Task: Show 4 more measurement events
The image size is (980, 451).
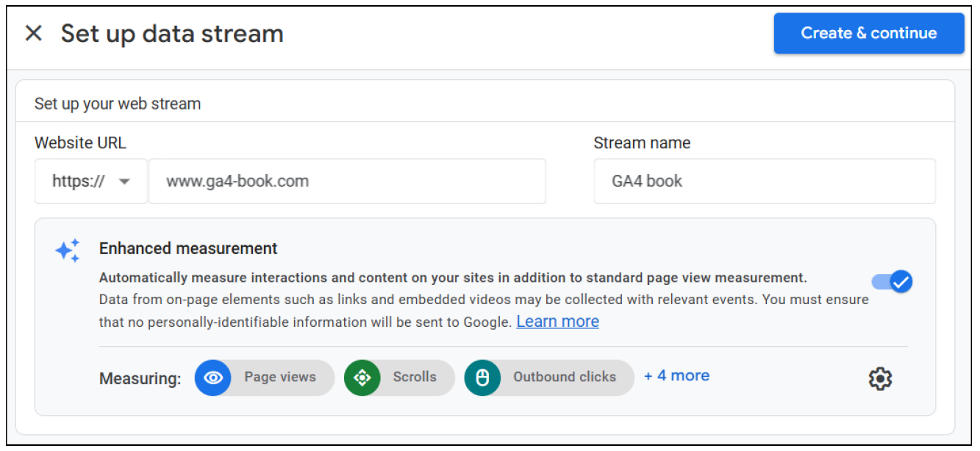Action: click(676, 376)
